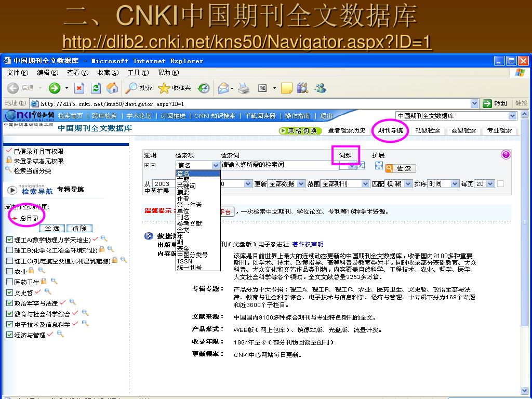
Task: Click the yellow Discuss note icon
Action: tap(287, 88)
